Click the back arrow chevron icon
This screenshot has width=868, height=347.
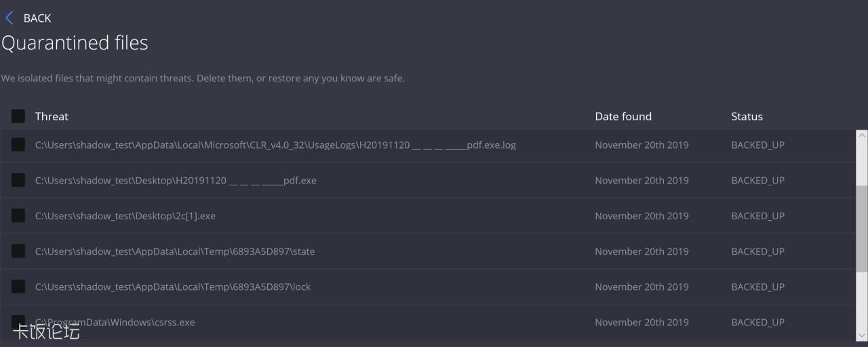(x=9, y=18)
